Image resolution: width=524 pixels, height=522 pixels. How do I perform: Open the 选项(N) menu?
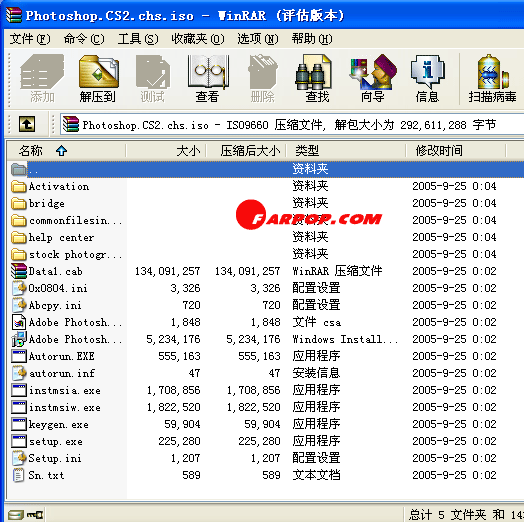258,39
